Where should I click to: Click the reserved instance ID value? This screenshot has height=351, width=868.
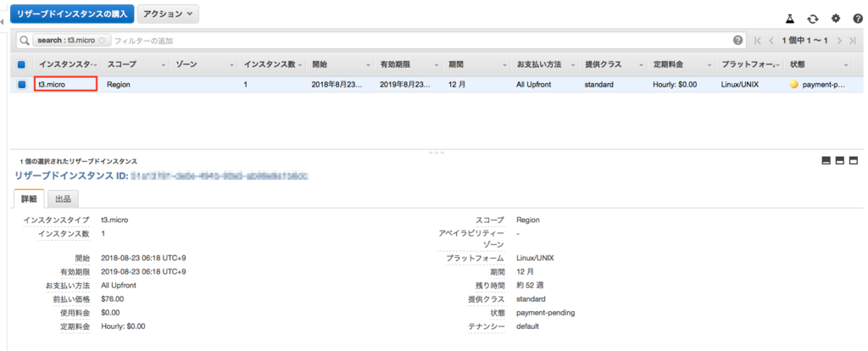coord(220,175)
